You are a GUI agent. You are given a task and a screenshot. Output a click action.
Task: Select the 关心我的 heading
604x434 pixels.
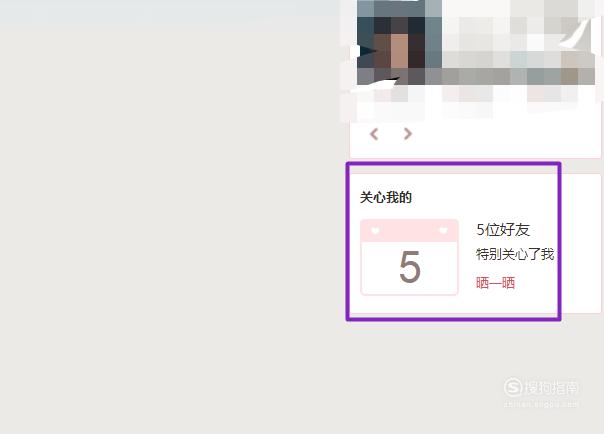click(x=386, y=197)
